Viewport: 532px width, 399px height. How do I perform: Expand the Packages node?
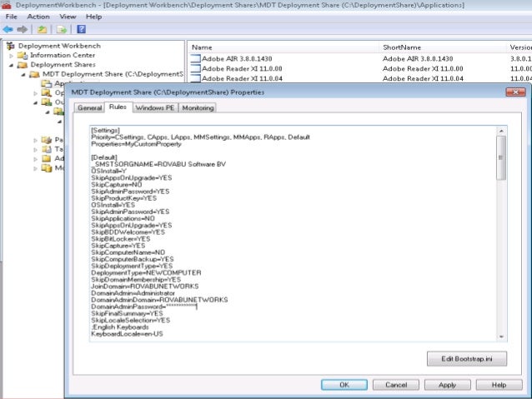pos(36,140)
